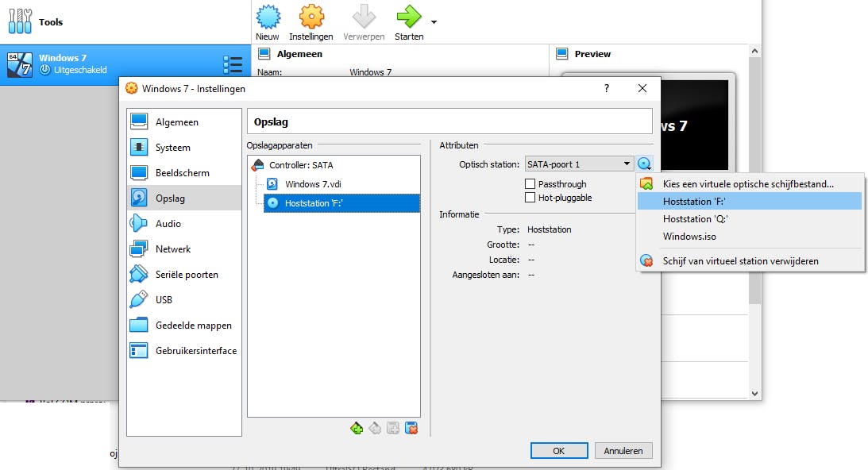Click the help question mark button
The image size is (868, 470).
(x=607, y=89)
